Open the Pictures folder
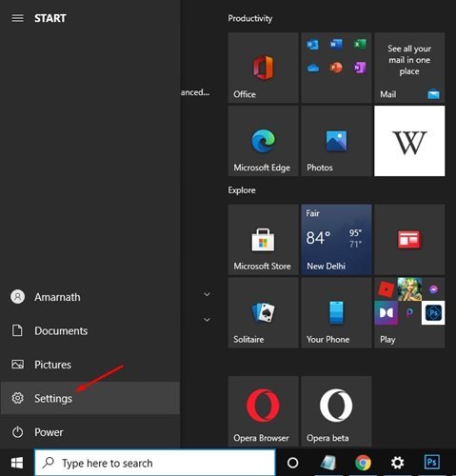This screenshot has height=476, width=456. tap(90, 365)
